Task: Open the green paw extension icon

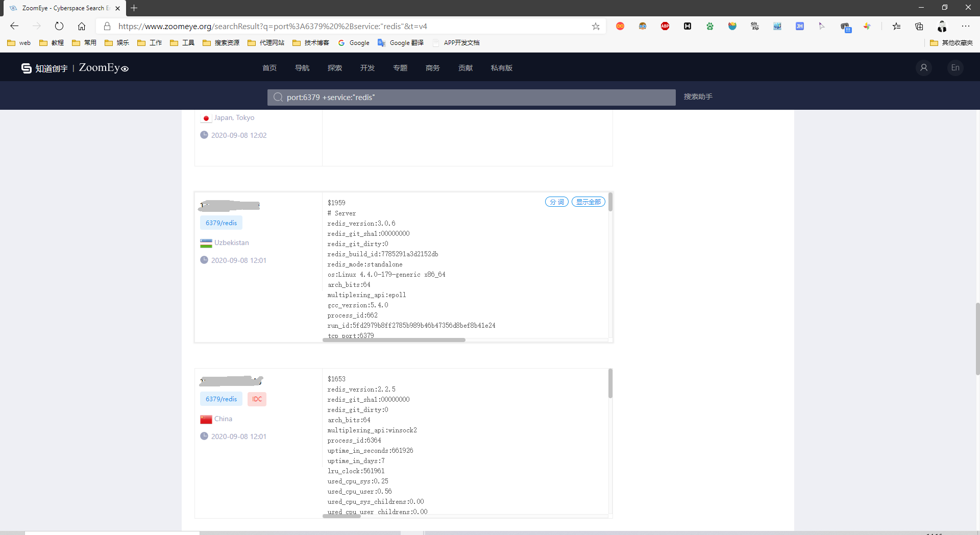Action: click(x=710, y=26)
